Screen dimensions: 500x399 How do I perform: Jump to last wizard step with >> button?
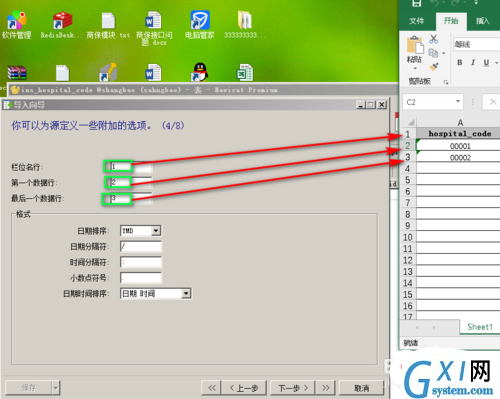pos(326,388)
